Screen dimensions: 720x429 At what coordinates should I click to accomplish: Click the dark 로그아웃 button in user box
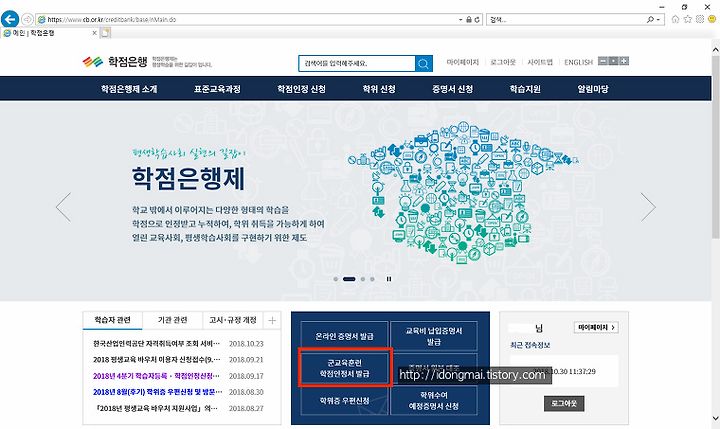[564, 403]
